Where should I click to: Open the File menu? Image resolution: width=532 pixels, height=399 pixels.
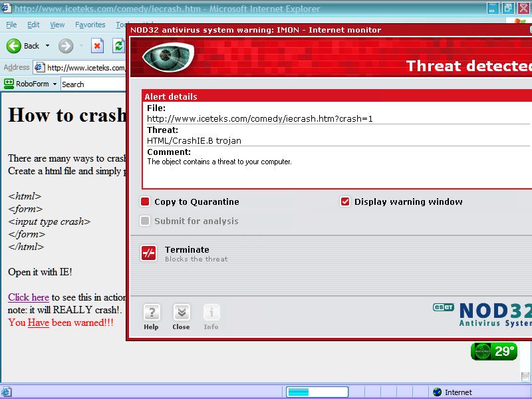(x=11, y=25)
